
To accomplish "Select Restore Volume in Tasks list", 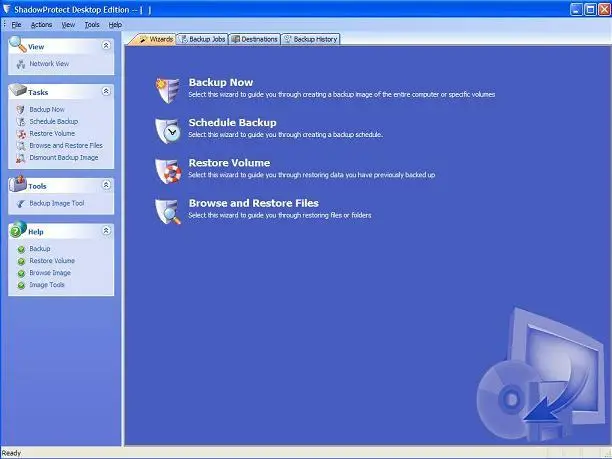I will [52, 134].
